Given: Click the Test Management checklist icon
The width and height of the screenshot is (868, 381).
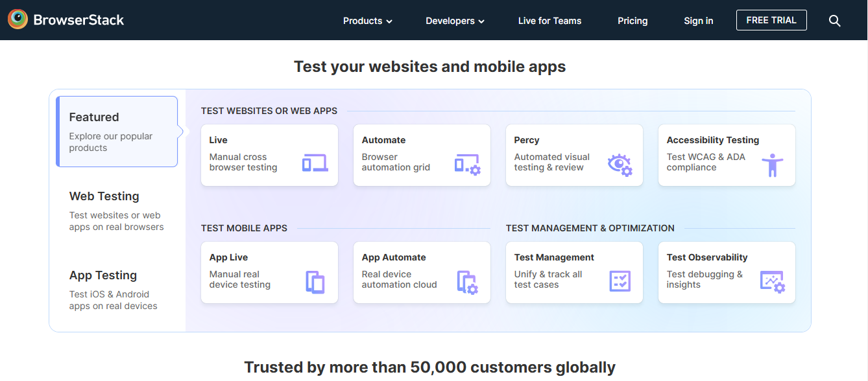Looking at the screenshot, I should (620, 281).
